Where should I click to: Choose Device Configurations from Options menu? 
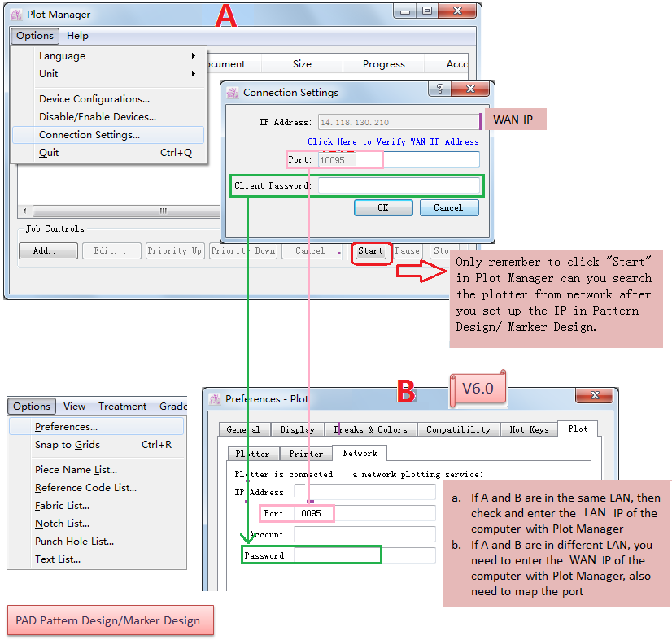tap(94, 99)
